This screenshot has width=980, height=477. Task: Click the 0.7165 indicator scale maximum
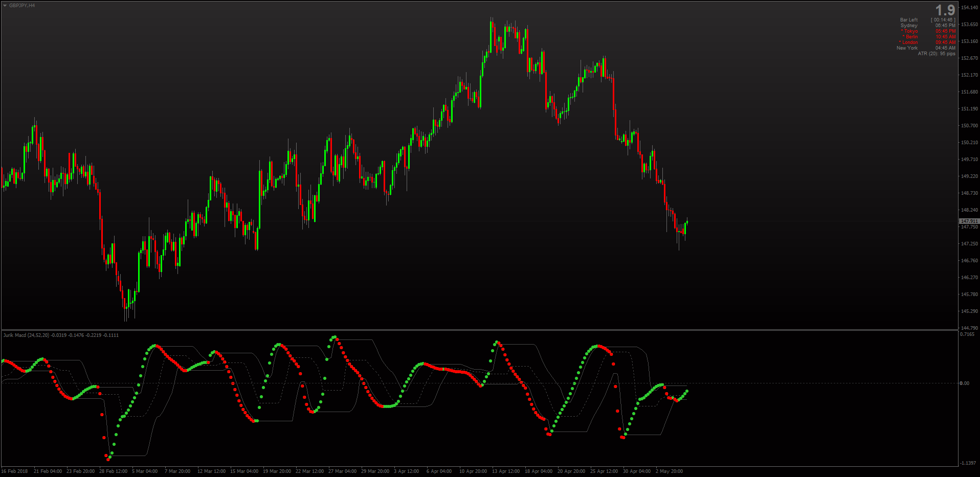[x=968, y=334]
